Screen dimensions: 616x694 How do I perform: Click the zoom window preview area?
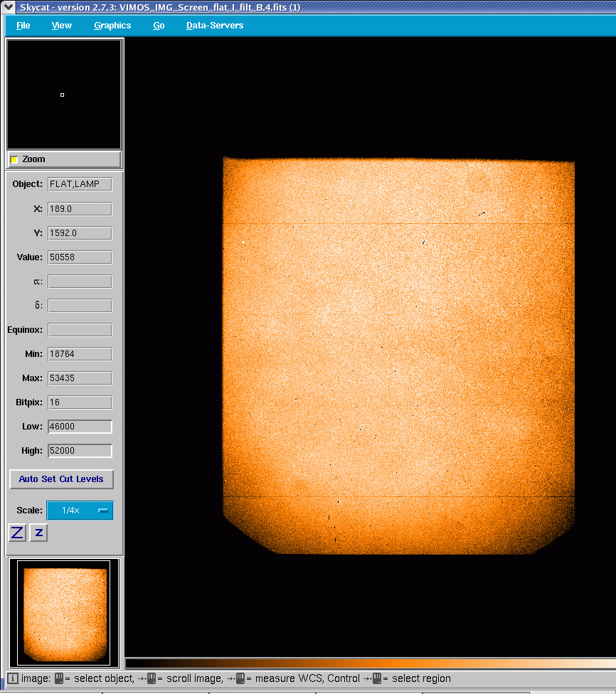(x=64, y=95)
